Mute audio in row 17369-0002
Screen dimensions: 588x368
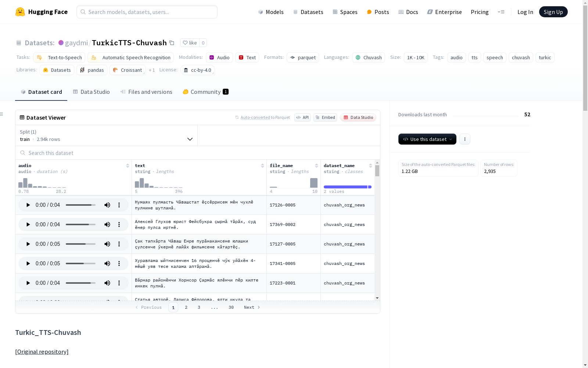[x=107, y=224]
